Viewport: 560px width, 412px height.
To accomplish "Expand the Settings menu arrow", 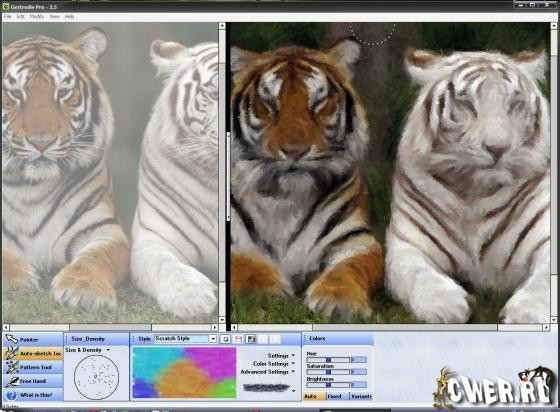I will coord(293,356).
